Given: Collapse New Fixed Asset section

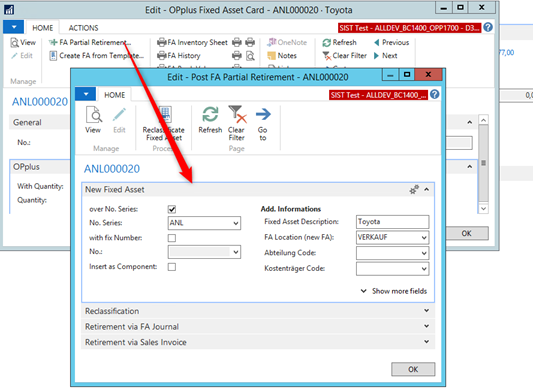Looking at the screenshot, I should click(426, 189).
